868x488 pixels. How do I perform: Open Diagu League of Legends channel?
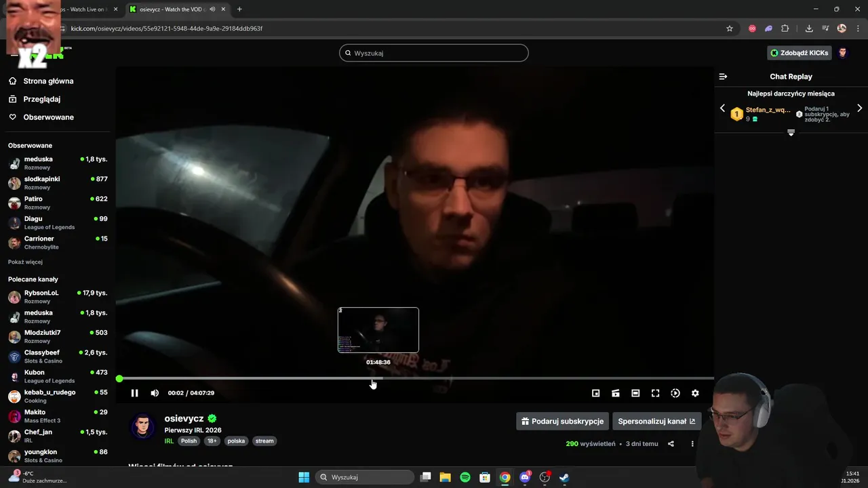point(58,223)
